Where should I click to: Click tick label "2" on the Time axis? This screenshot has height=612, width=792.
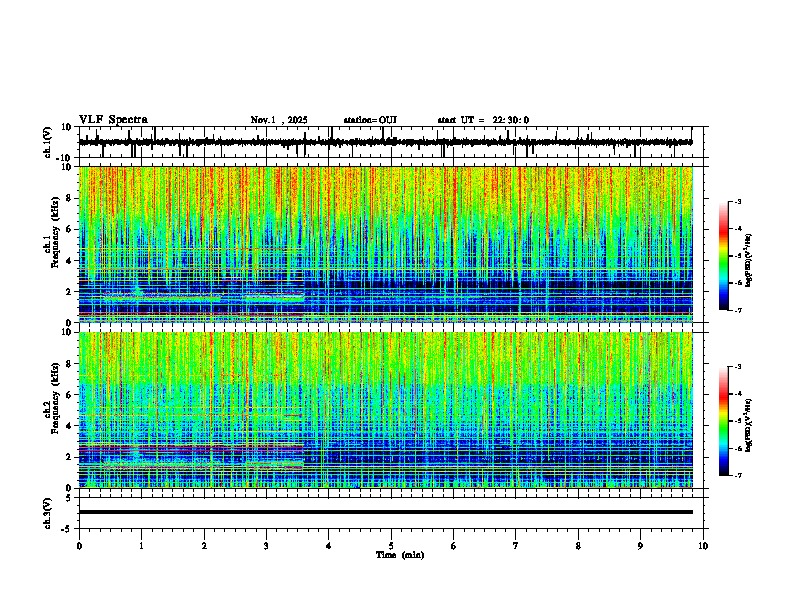[204, 546]
